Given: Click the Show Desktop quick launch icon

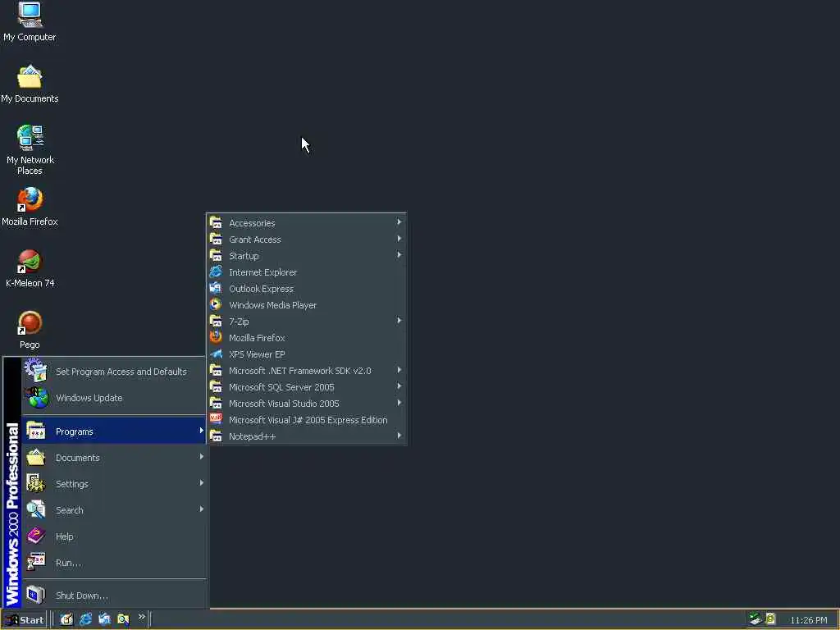Looking at the screenshot, I should pyautogui.click(x=66, y=619).
